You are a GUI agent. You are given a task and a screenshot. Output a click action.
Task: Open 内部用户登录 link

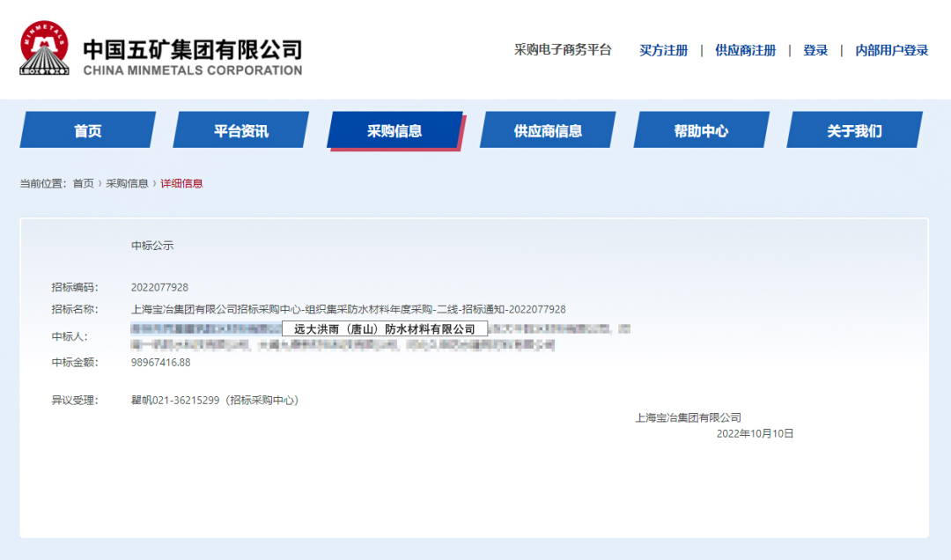tap(891, 50)
